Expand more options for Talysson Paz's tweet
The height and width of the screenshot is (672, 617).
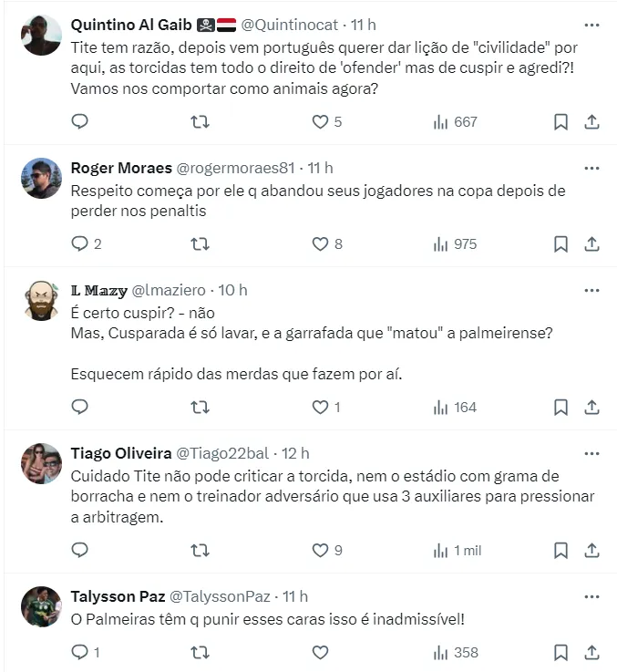click(x=591, y=596)
